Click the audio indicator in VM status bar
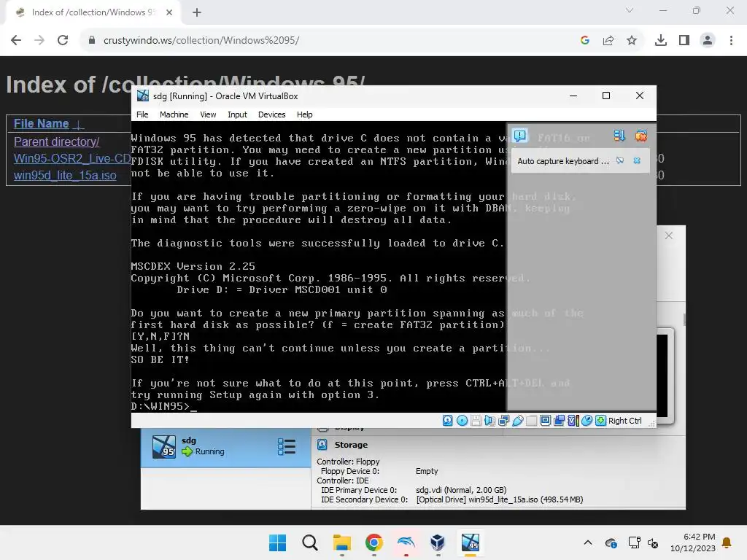 (x=489, y=421)
